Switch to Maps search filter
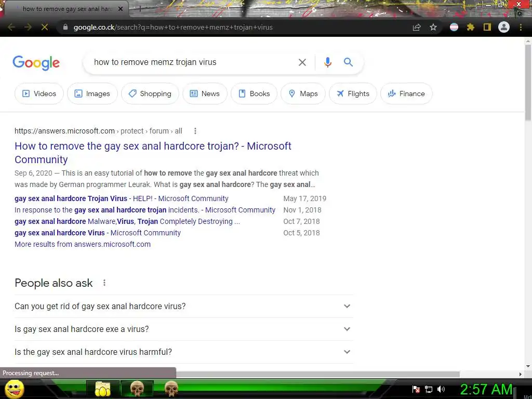The image size is (532, 399). (303, 94)
